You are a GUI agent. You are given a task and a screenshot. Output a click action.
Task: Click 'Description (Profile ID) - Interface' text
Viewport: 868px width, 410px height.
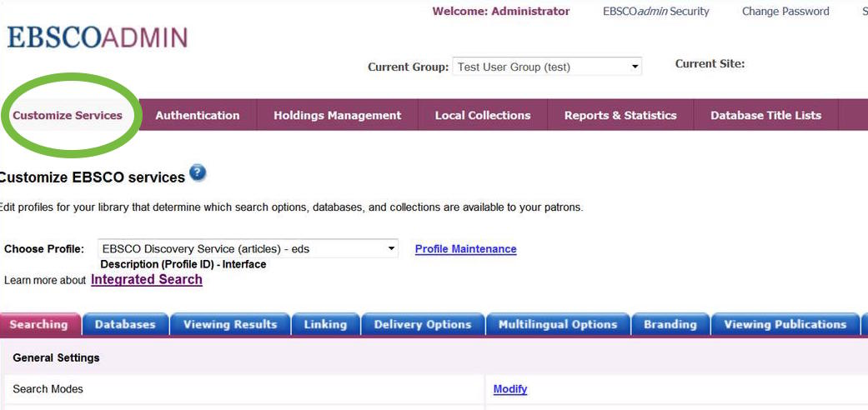[x=183, y=264]
